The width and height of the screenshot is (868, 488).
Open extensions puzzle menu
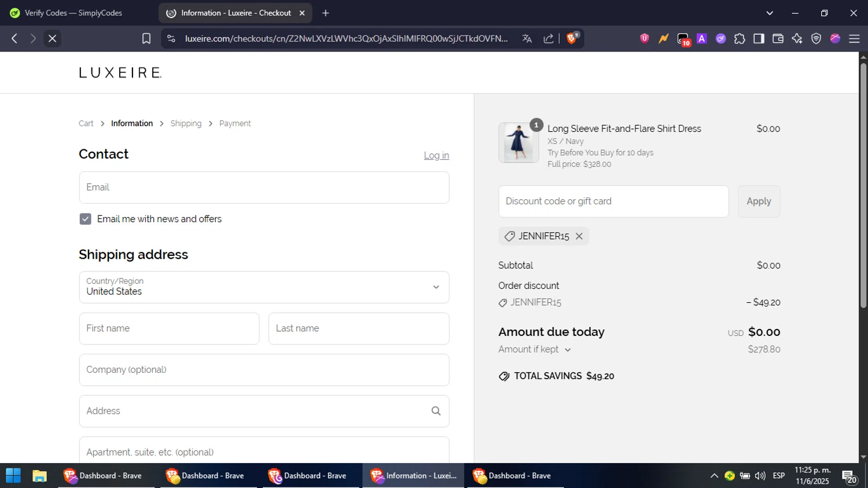pos(740,39)
